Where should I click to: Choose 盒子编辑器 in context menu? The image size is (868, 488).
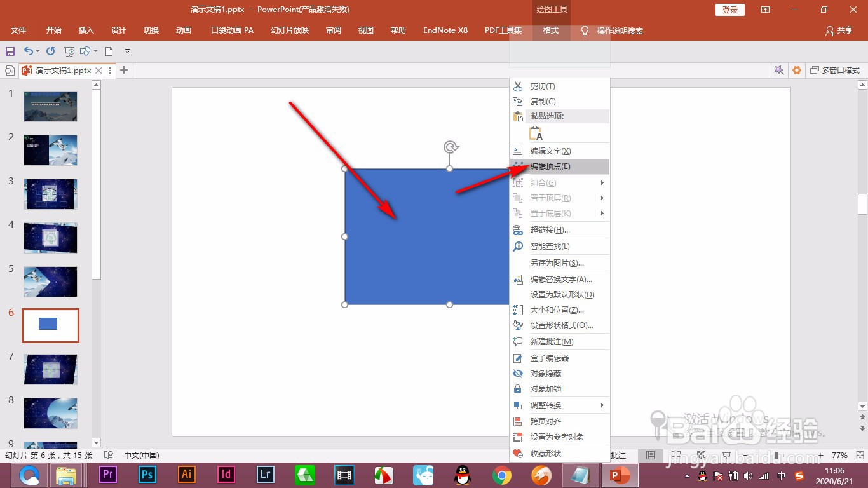click(560, 358)
